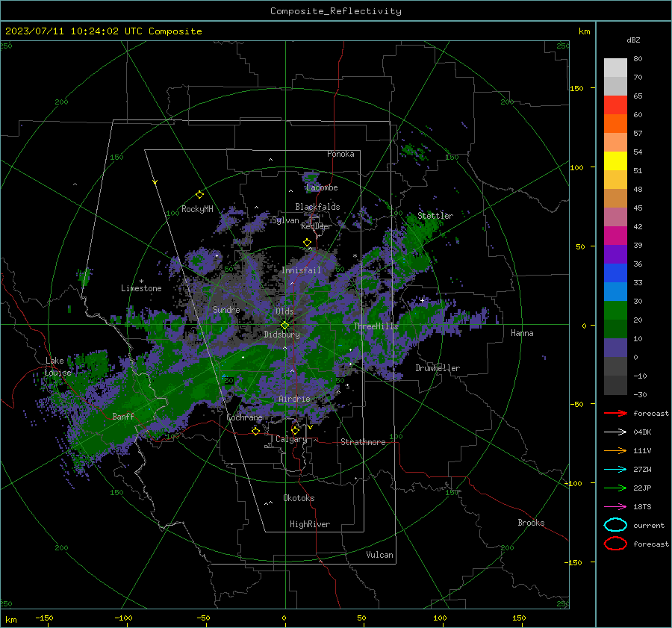Select the 65 dBZ red color swatch
The image size is (672, 628).
click(x=615, y=105)
